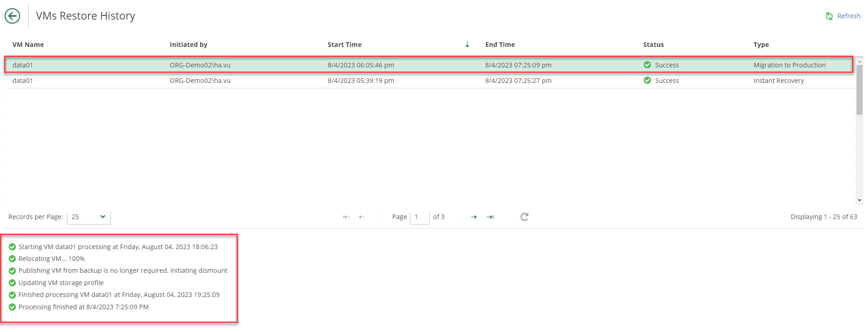Sort by End Time column header

pos(500,45)
